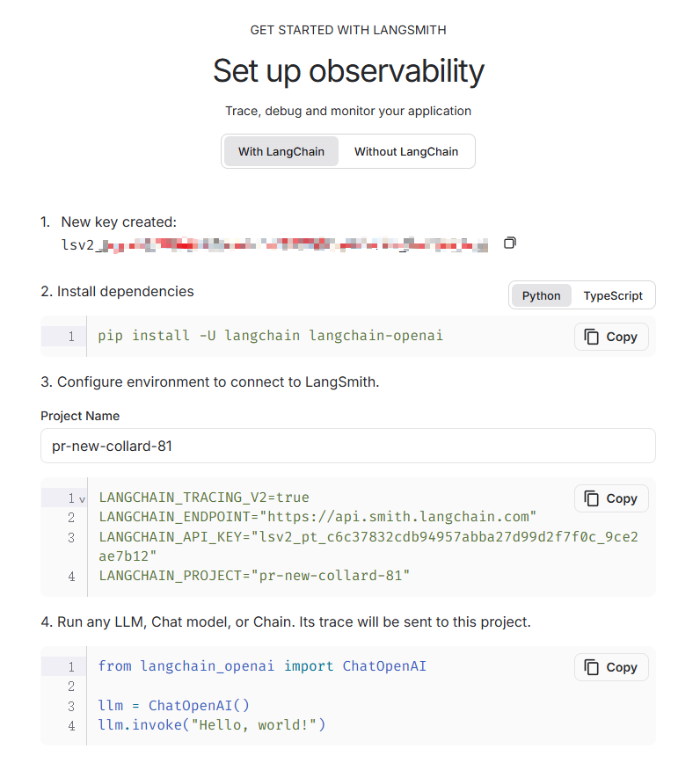This screenshot has height=763, width=700.
Task: Select the With LangChain option
Action: pos(281,151)
